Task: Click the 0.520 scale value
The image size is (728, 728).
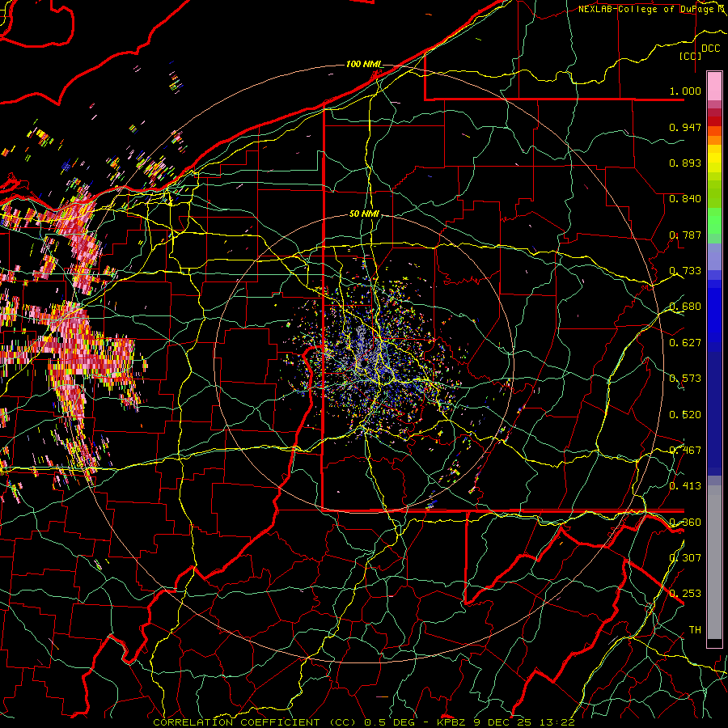Action: (685, 414)
